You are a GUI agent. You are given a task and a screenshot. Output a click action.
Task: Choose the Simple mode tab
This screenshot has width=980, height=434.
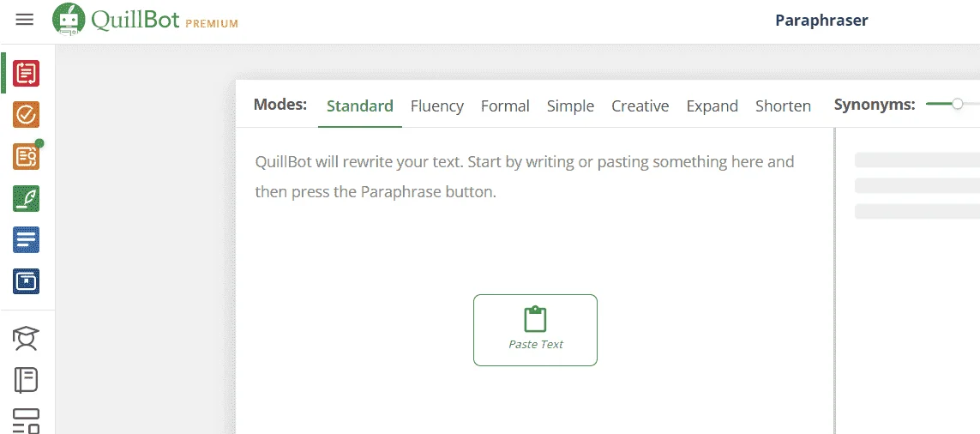click(x=570, y=106)
